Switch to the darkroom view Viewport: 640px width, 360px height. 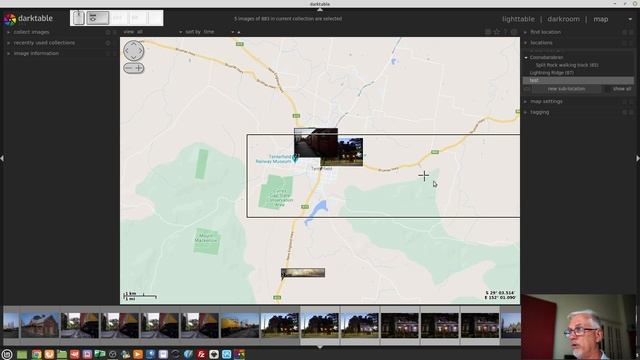563,19
